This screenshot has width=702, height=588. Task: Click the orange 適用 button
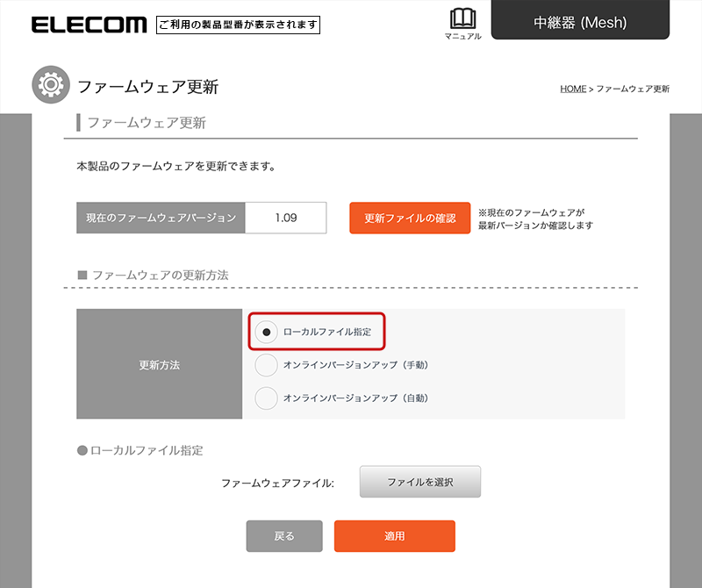(394, 536)
